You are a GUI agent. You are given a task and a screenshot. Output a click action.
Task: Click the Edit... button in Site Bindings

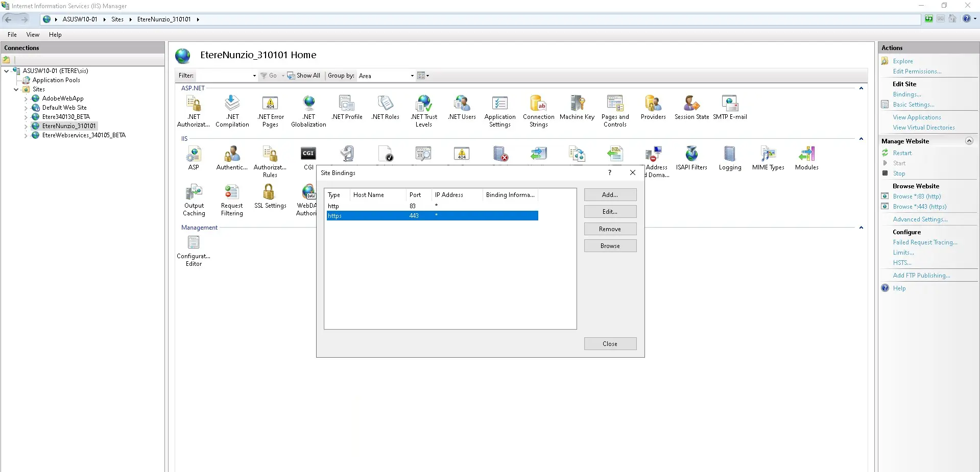[x=610, y=212]
